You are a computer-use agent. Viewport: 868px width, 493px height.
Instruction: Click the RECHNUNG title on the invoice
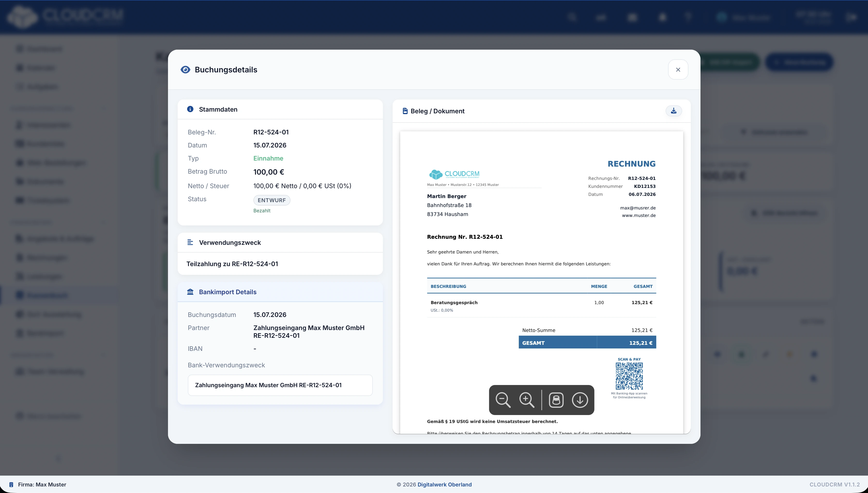pos(632,164)
